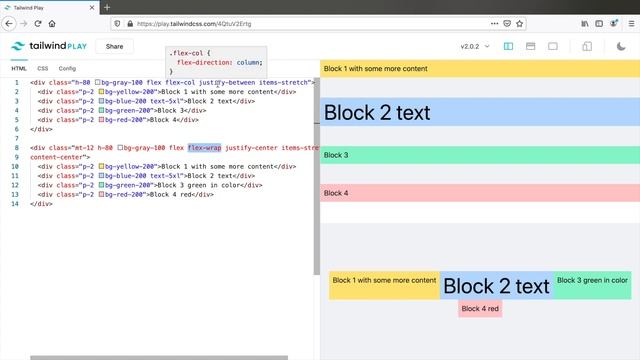Screen dimensions: 640x360
Task: Open the Firefox library icon
Action: point(585,24)
